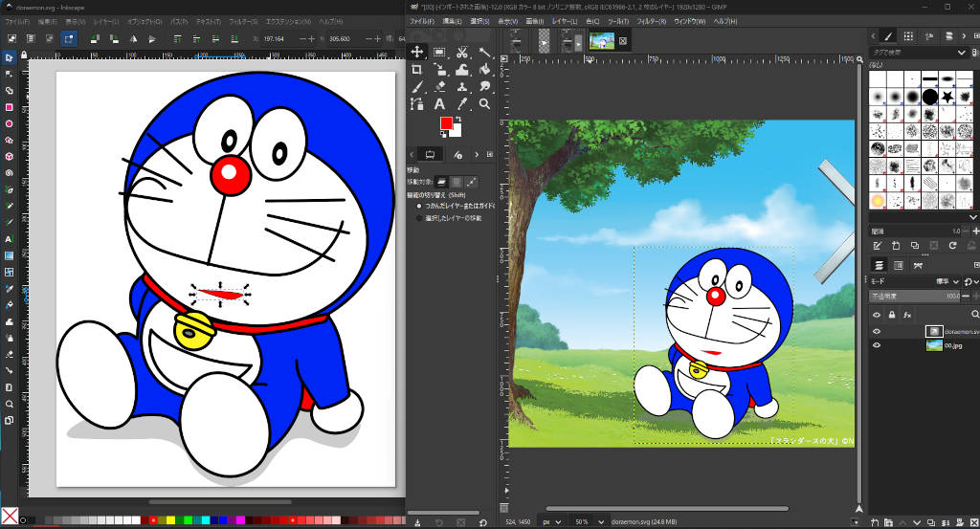Select the second move option radio button
Viewport: 980px width, 529px height.
pos(418,218)
